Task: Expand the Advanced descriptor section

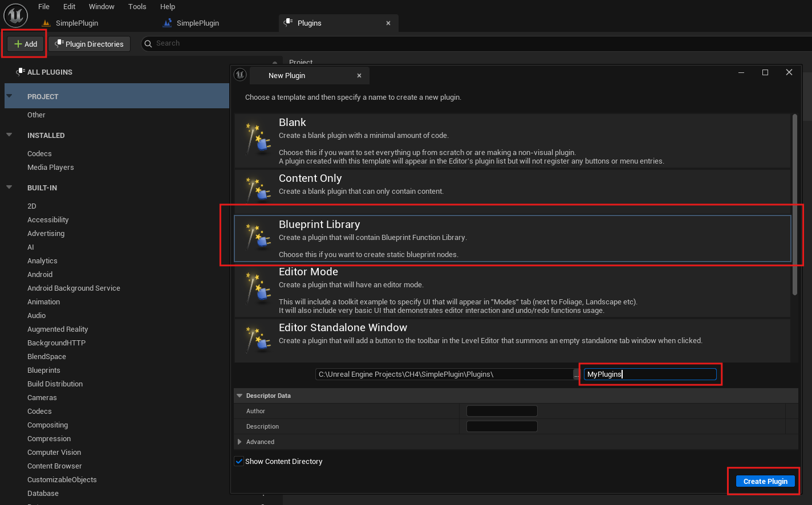Action: coord(239,442)
